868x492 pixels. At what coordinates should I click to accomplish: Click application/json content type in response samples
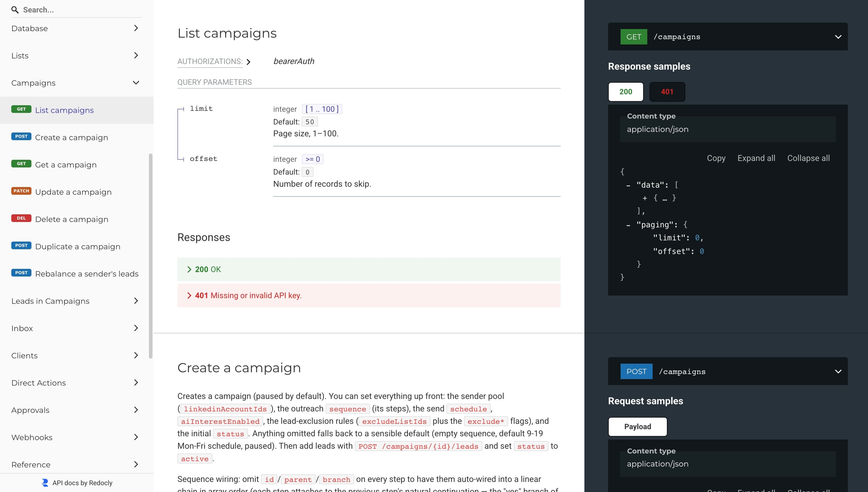728,129
